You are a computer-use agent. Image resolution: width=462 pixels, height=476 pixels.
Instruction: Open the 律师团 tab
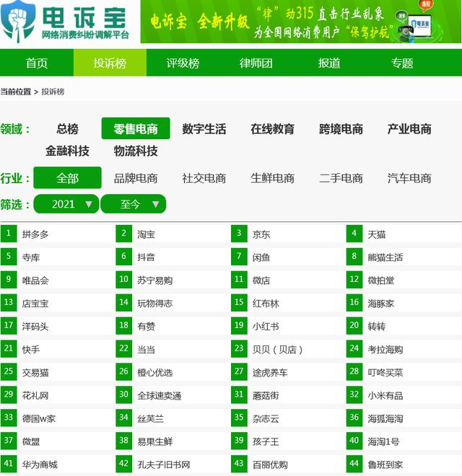(x=256, y=63)
